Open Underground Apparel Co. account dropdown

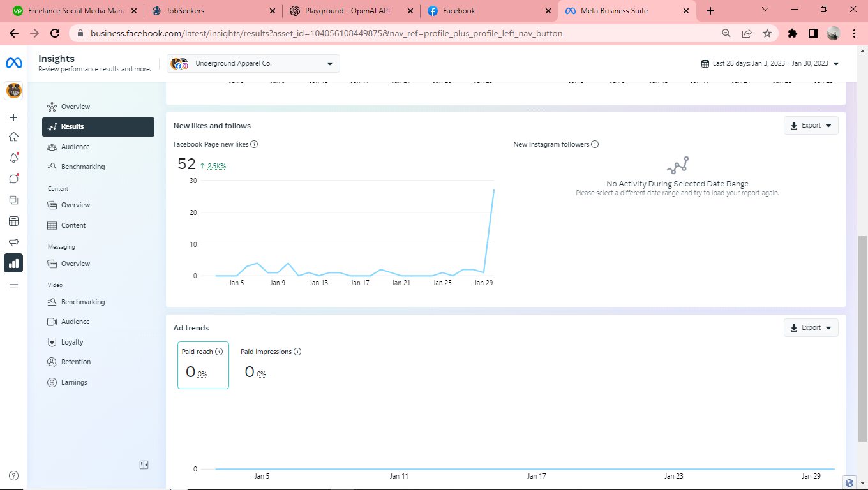click(253, 64)
